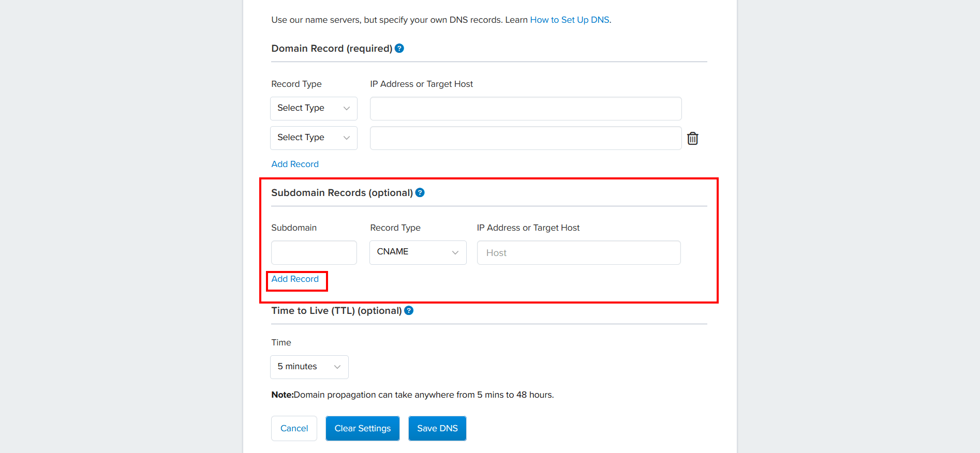Click the chevron arrow of the CNAME dropdown

(x=455, y=252)
